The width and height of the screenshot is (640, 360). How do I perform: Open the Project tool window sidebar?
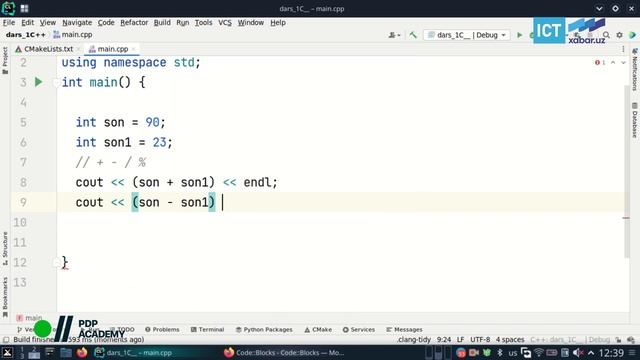click(x=5, y=60)
